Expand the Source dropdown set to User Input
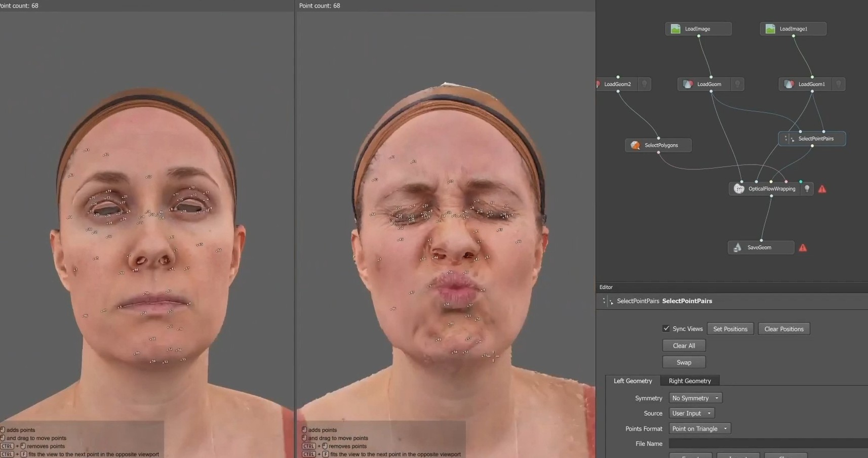Image resolution: width=868 pixels, height=458 pixels. click(x=691, y=413)
